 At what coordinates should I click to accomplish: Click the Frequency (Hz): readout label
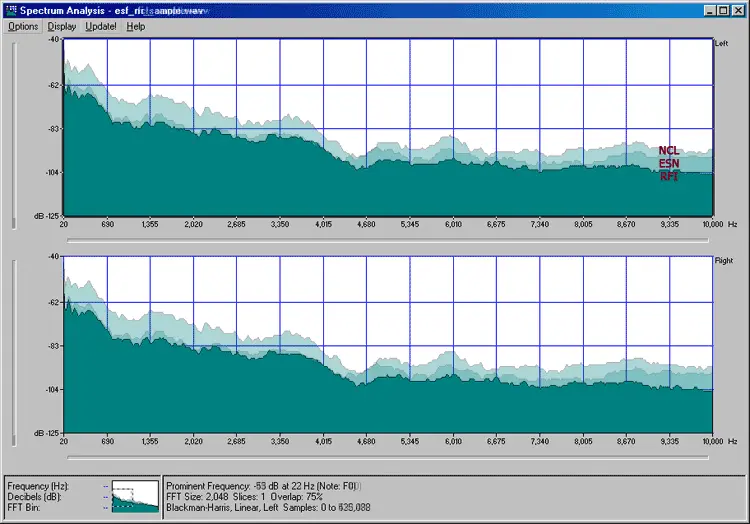pyautogui.click(x=38, y=486)
